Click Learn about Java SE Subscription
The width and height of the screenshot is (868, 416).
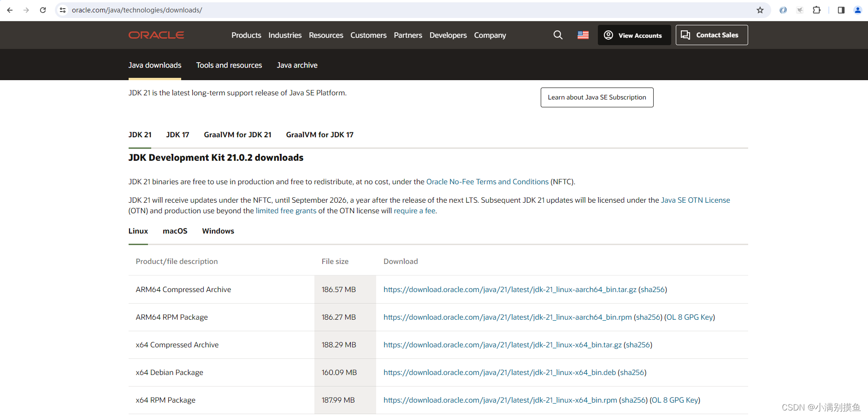(x=597, y=97)
